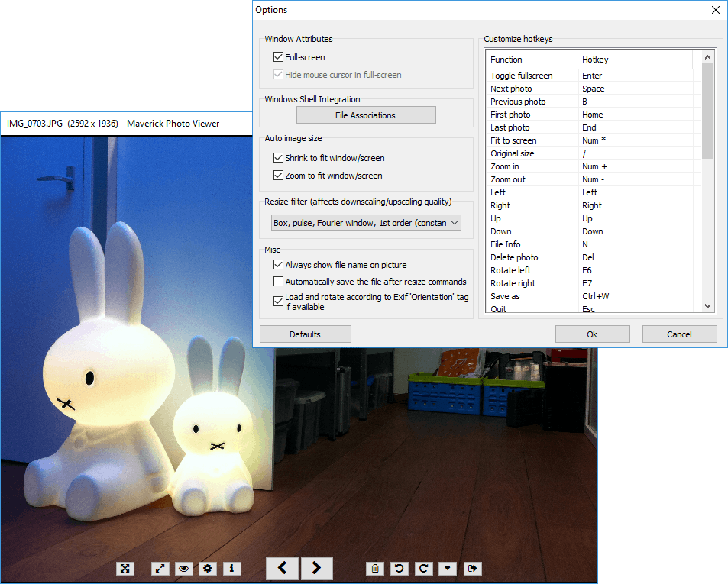728x584 pixels.
Task: Click the fullscreen toggle icon in bottom toolbar
Action: click(x=126, y=568)
